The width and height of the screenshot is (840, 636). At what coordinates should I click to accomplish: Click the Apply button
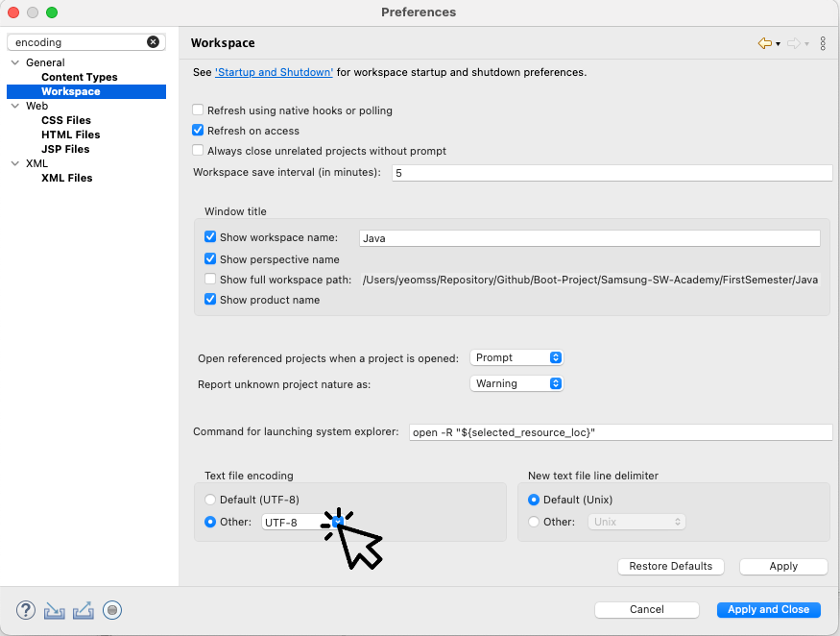[x=783, y=566]
